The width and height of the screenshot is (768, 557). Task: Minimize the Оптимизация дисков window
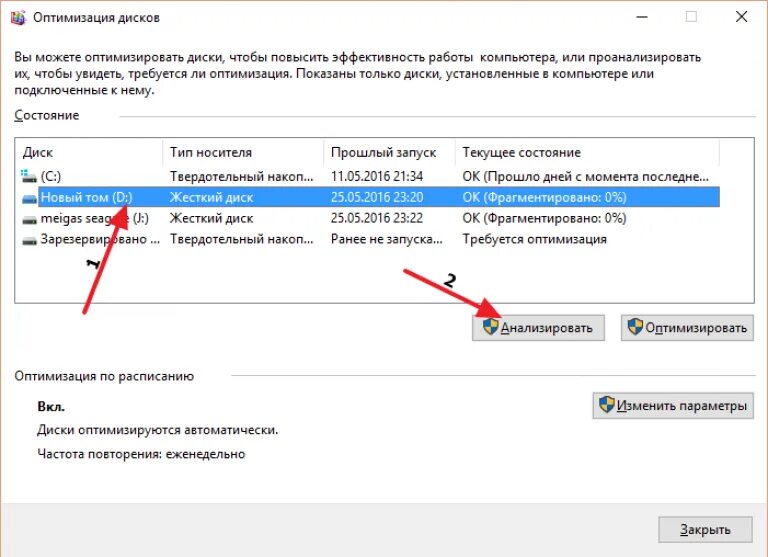(642, 17)
